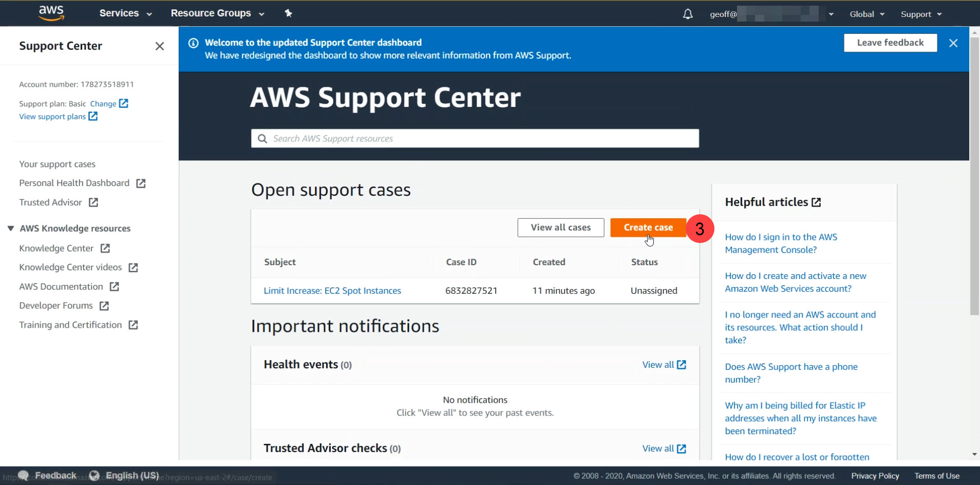Open the Resource Groups dropdown
The image size is (980, 485).
[x=217, y=13]
